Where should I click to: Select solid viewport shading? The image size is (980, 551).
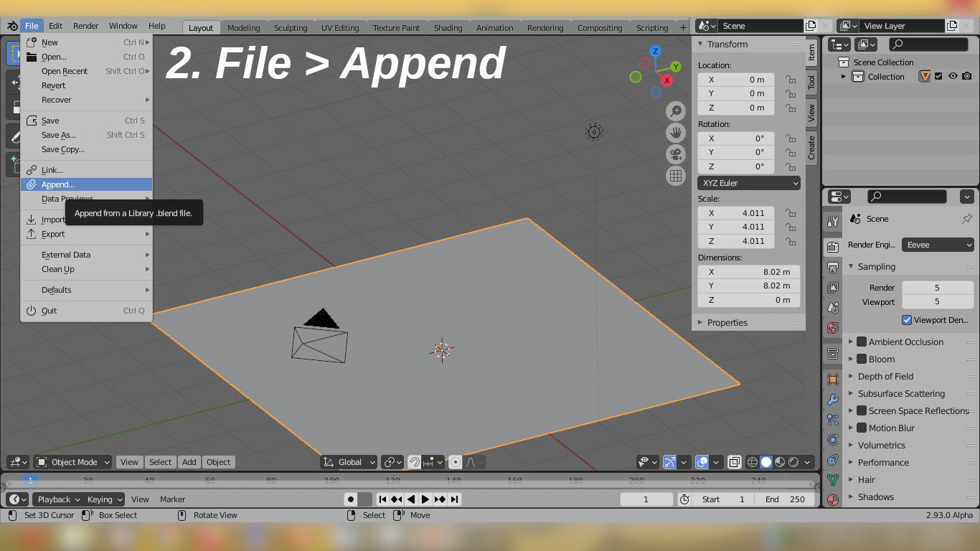click(766, 462)
